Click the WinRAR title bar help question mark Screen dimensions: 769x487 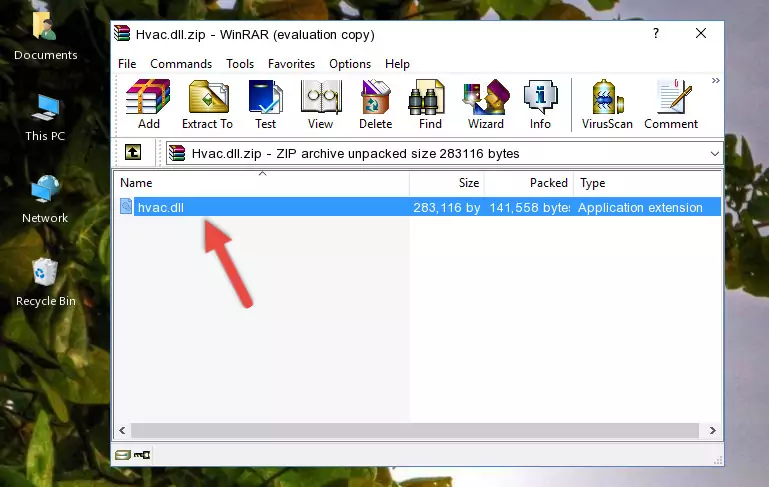tap(656, 33)
